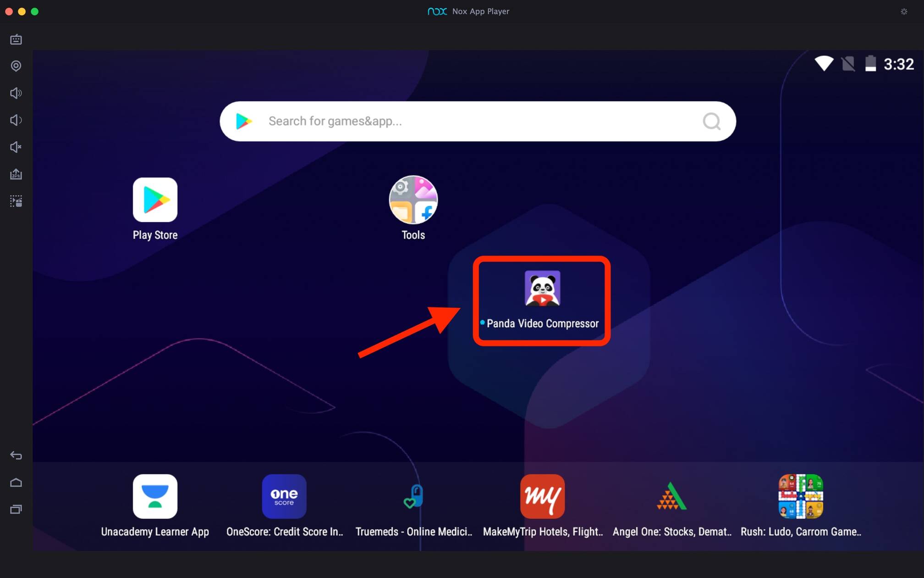Open the multi-instance sidebar tool
Viewport: 924px width, 578px height.
tap(16, 201)
